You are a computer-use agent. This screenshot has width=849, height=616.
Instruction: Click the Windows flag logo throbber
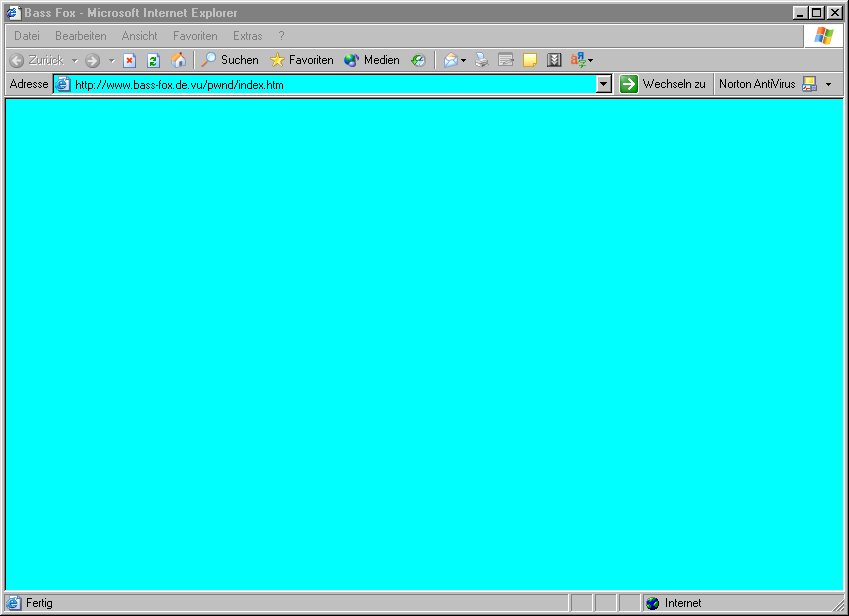coord(824,36)
